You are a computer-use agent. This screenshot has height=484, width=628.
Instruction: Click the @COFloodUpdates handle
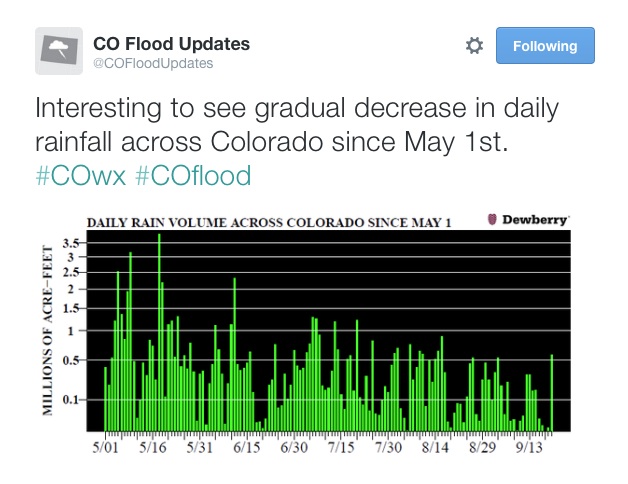(x=152, y=64)
